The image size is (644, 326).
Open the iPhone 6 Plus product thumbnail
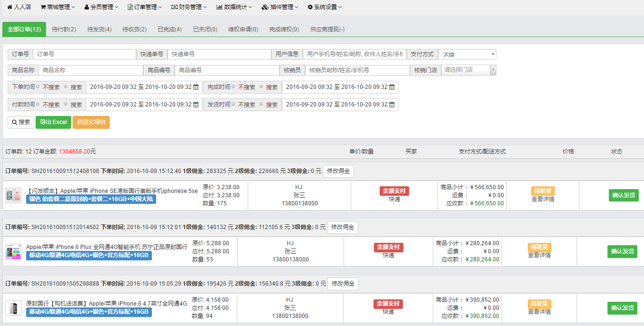(13, 251)
